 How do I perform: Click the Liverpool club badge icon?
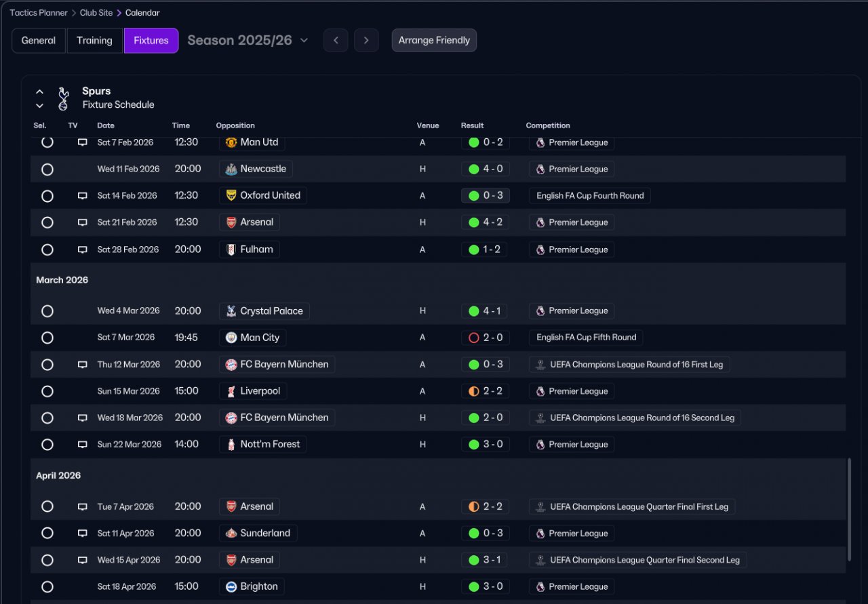coord(231,391)
